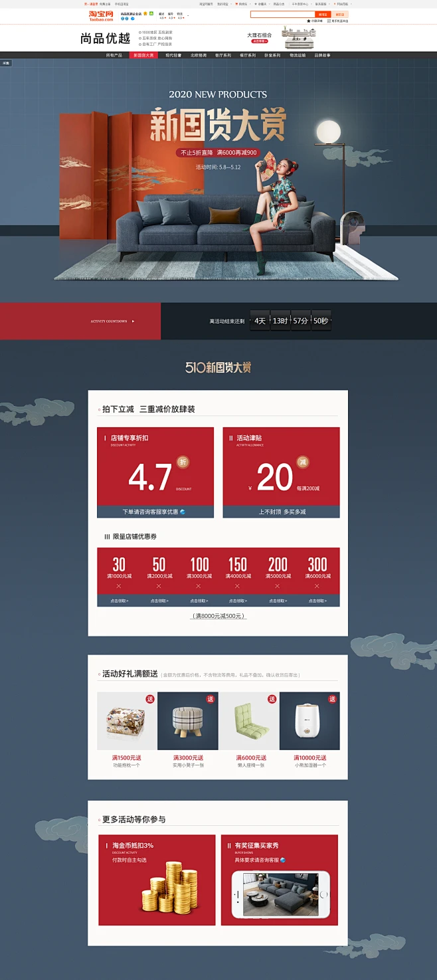Click the 有奖征集买家秀 phone image card
Viewport: 437px width, 980px height.
tap(280, 880)
